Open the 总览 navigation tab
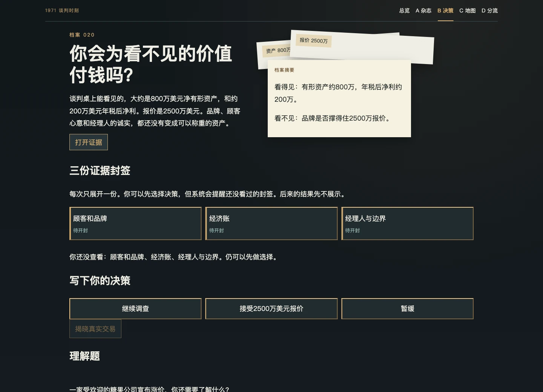Viewport: 543px width, 392px height. pos(404,11)
